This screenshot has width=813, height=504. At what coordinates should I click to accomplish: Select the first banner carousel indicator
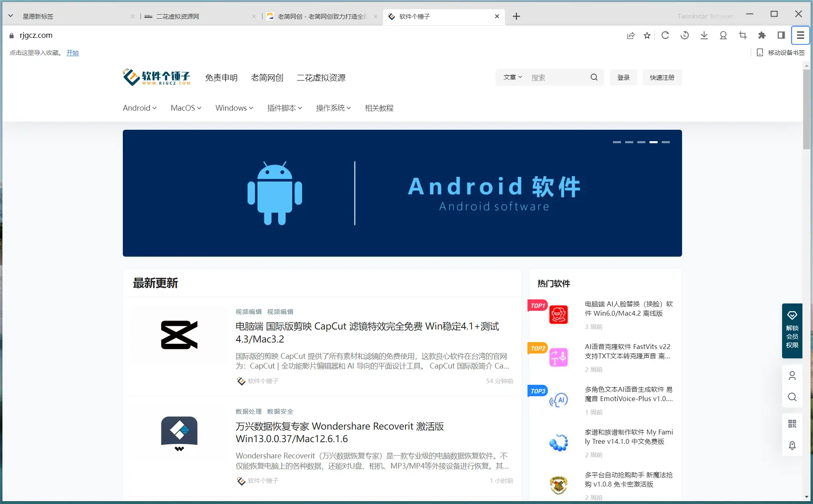617,142
